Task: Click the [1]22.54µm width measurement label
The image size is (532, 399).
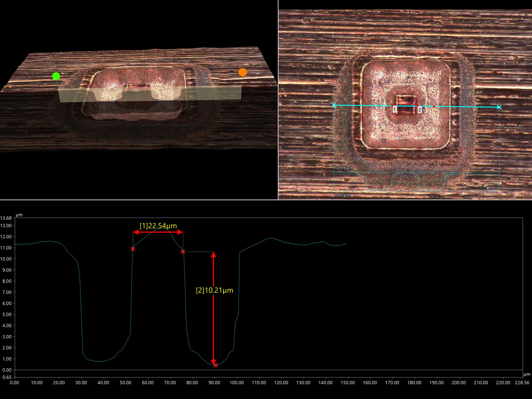Action: point(158,226)
